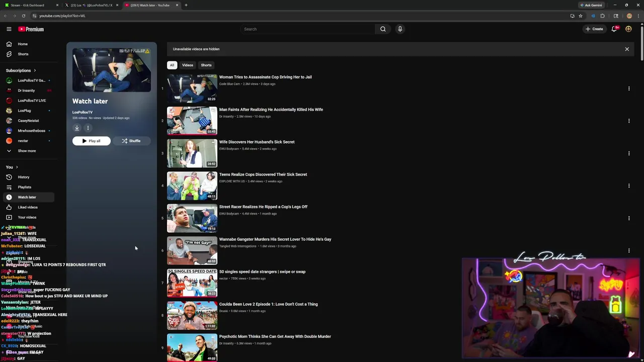Click title Street Racer Realizes He Ripped Cop's Legs

click(x=263, y=207)
